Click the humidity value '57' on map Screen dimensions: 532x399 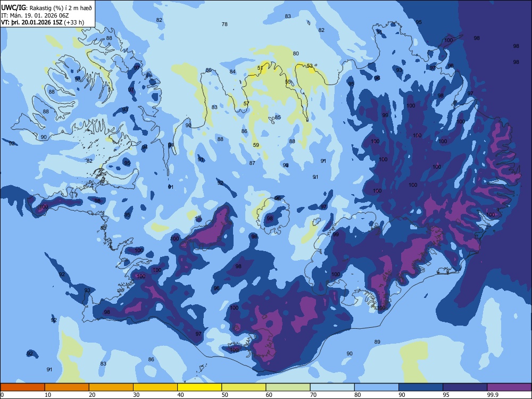(246, 104)
